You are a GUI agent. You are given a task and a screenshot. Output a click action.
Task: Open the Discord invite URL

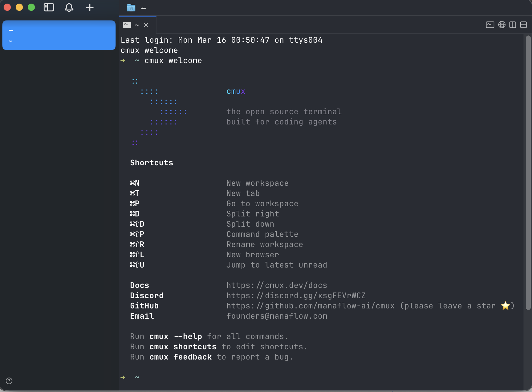[296, 296]
